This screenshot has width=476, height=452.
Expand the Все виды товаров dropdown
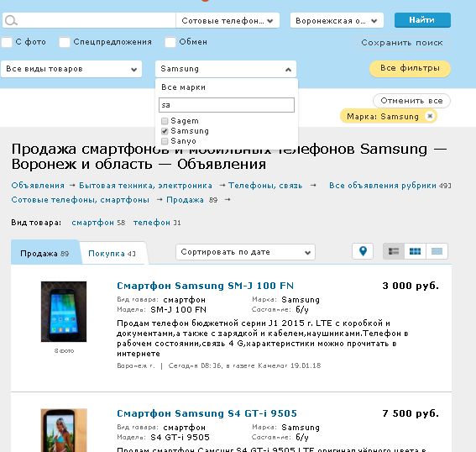click(71, 69)
